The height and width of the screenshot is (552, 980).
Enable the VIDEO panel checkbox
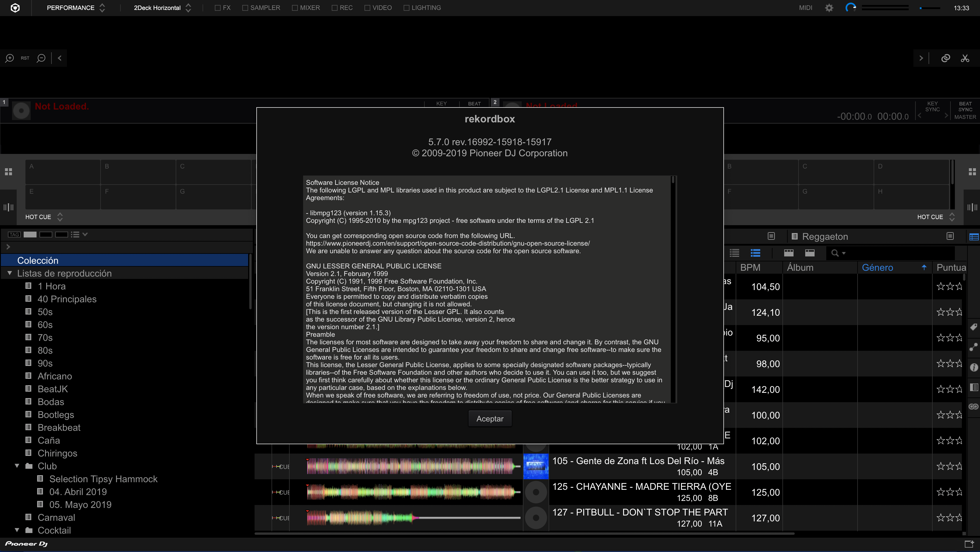[367, 8]
